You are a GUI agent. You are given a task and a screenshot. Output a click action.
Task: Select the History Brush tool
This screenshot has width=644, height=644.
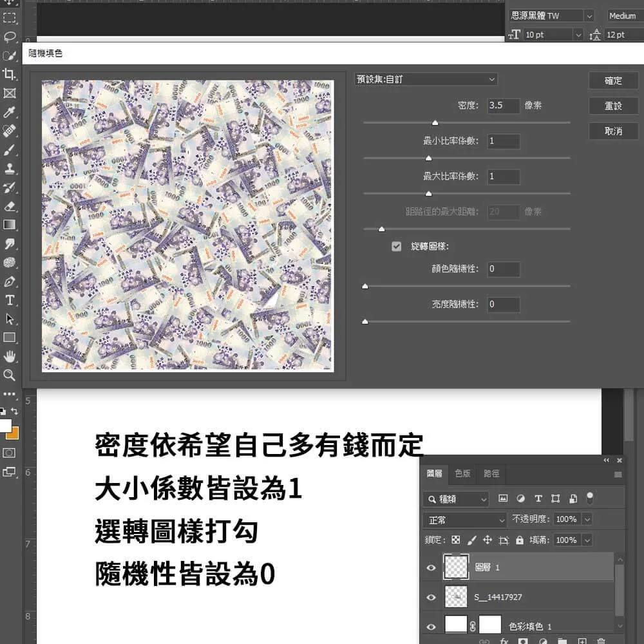pyautogui.click(x=10, y=187)
